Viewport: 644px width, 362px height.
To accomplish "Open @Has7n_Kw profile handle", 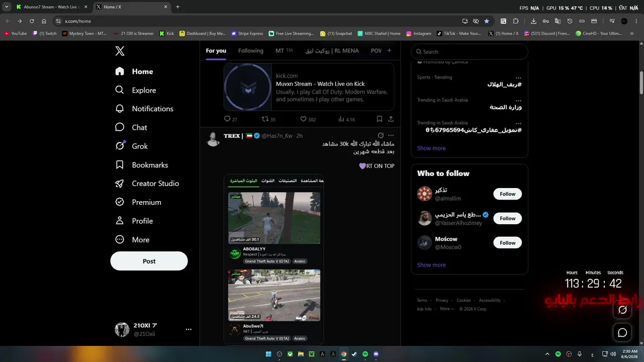I will coord(278,136).
